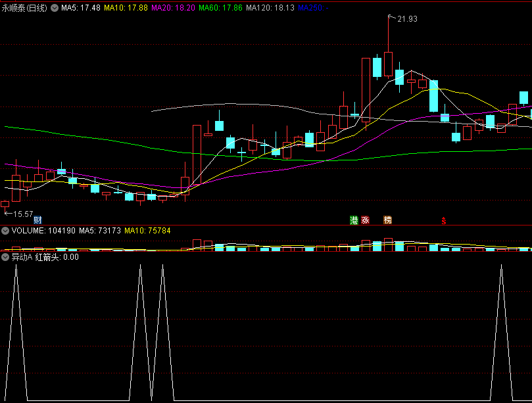Image resolution: width=532 pixels, height=403 pixels.
Task: Click the red S signal marker
Action: pyautogui.click(x=443, y=221)
